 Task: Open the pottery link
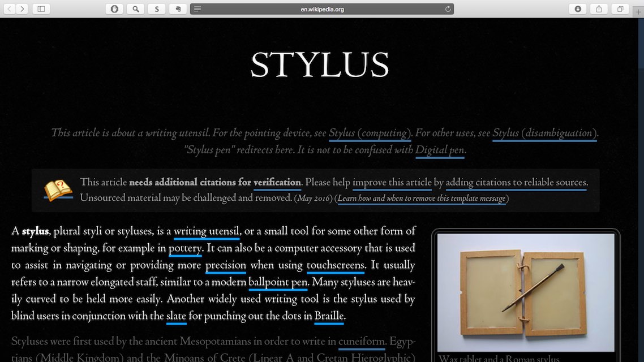pos(185,248)
